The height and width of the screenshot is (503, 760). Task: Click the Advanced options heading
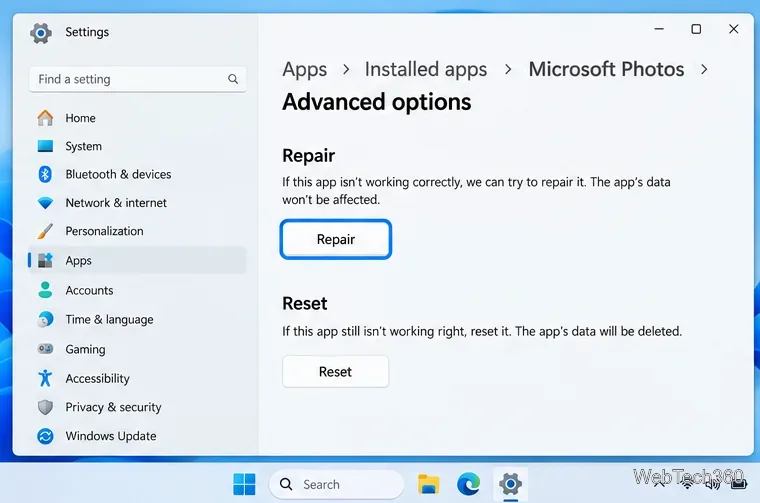(377, 102)
